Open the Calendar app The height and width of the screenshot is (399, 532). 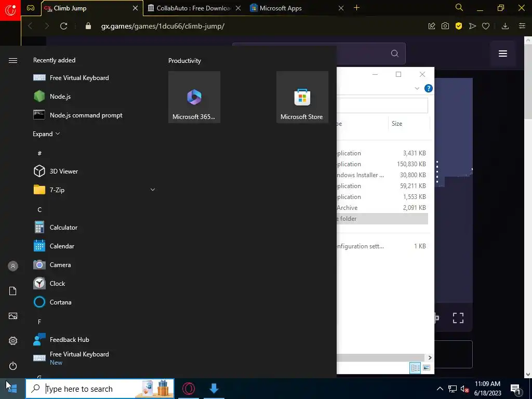pos(94,246)
